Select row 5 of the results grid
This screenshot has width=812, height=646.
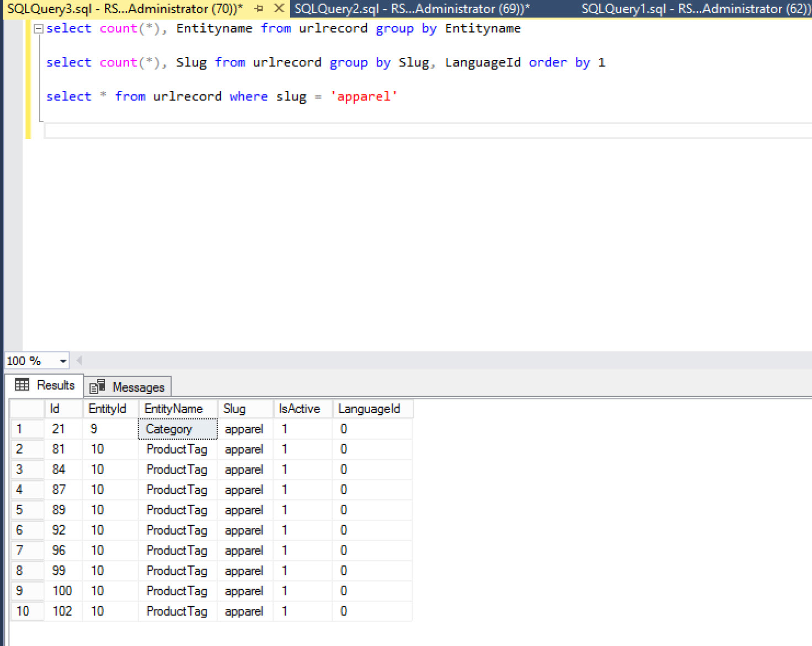point(26,510)
